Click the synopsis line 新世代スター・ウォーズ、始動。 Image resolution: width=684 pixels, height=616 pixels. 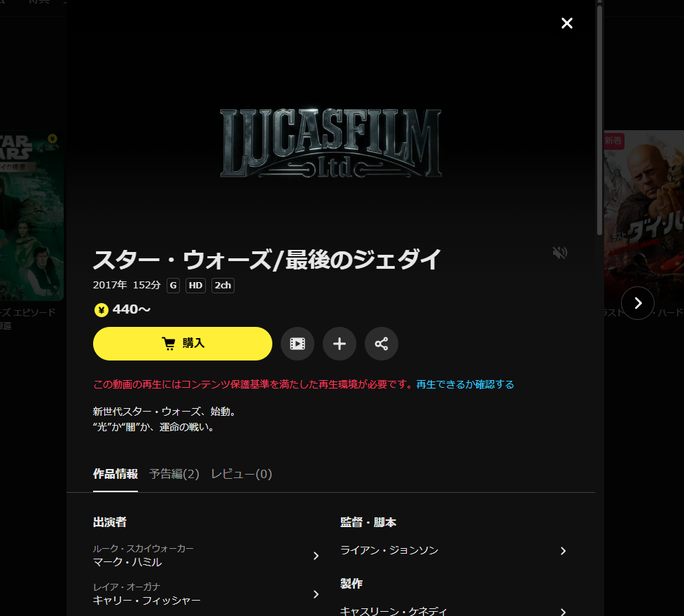tap(165, 412)
